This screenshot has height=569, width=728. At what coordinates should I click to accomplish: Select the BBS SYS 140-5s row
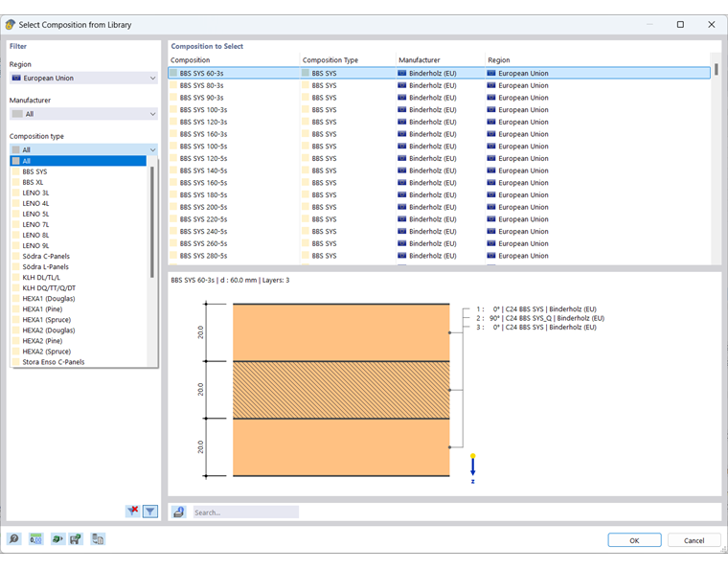tap(439, 171)
